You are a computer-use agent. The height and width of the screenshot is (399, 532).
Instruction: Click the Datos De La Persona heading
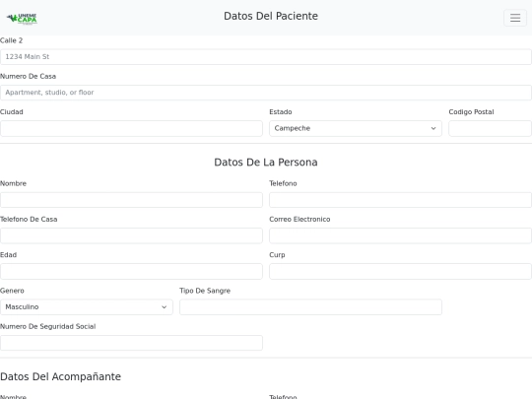[x=266, y=163]
